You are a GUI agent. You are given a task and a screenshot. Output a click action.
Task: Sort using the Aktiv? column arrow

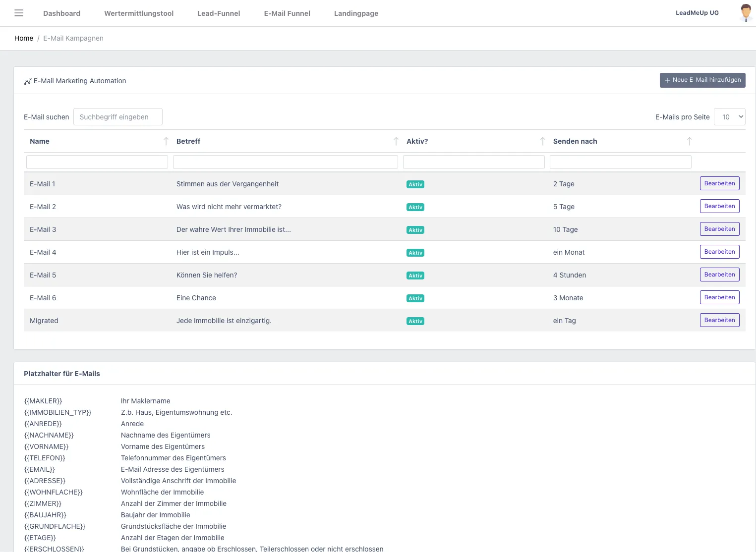(543, 141)
